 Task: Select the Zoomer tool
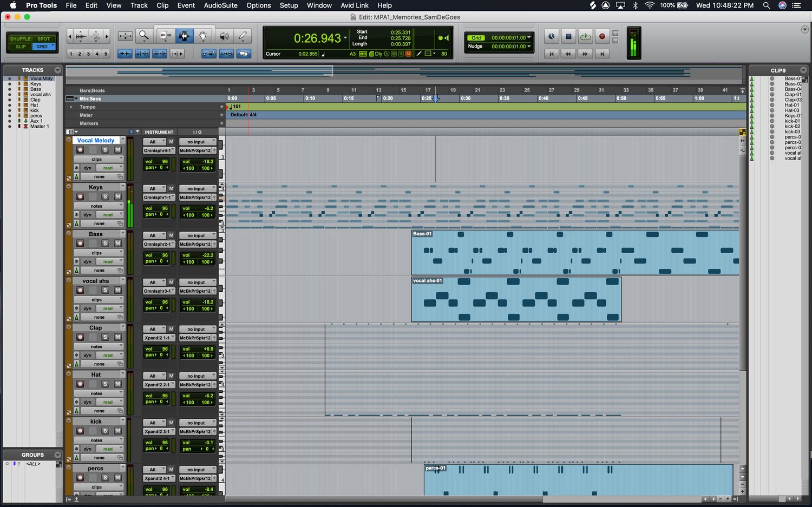[x=143, y=36]
